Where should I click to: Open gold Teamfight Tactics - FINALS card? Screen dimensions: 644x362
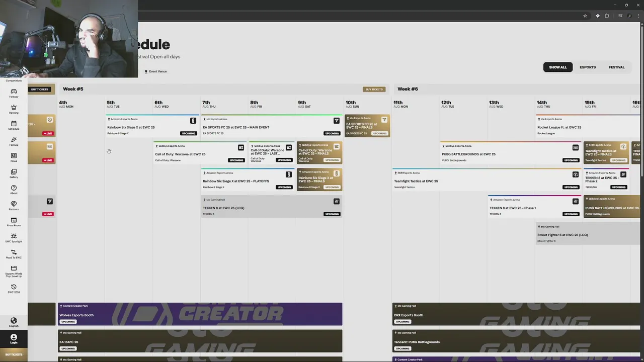(x=606, y=153)
